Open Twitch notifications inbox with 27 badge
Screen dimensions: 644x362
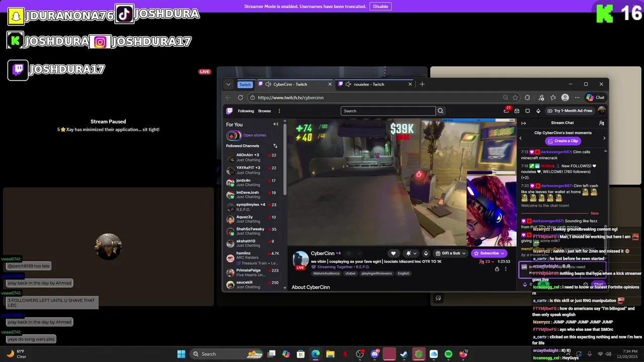pos(506,111)
